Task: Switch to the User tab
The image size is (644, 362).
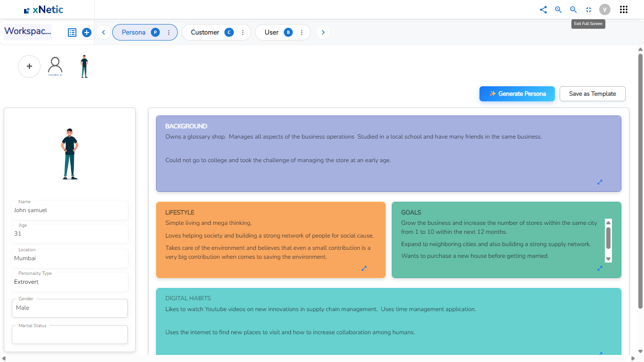Action: [272, 33]
